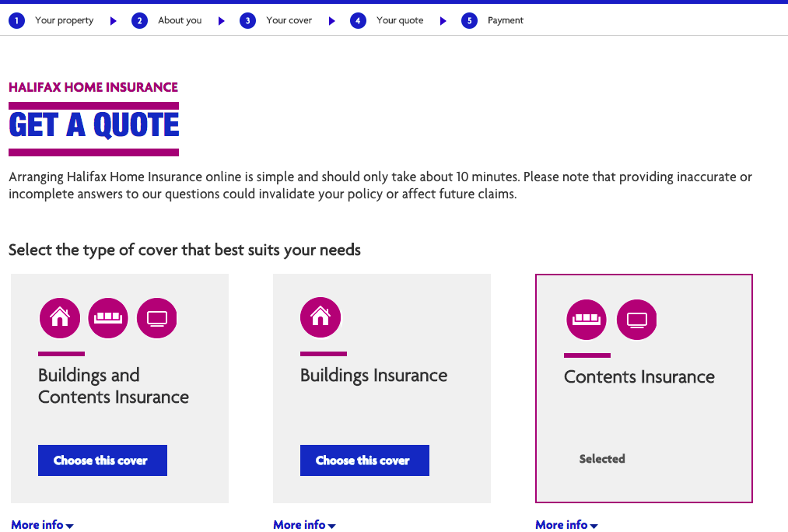Go to Your property step
788x532 pixels.
click(64, 20)
